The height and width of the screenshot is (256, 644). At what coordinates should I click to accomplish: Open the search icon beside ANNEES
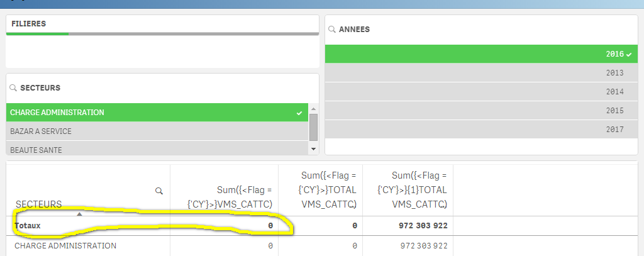(332, 30)
